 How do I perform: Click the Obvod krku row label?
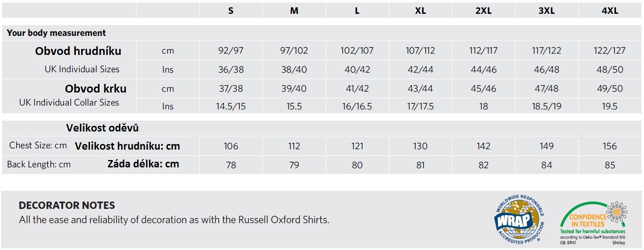click(x=96, y=89)
